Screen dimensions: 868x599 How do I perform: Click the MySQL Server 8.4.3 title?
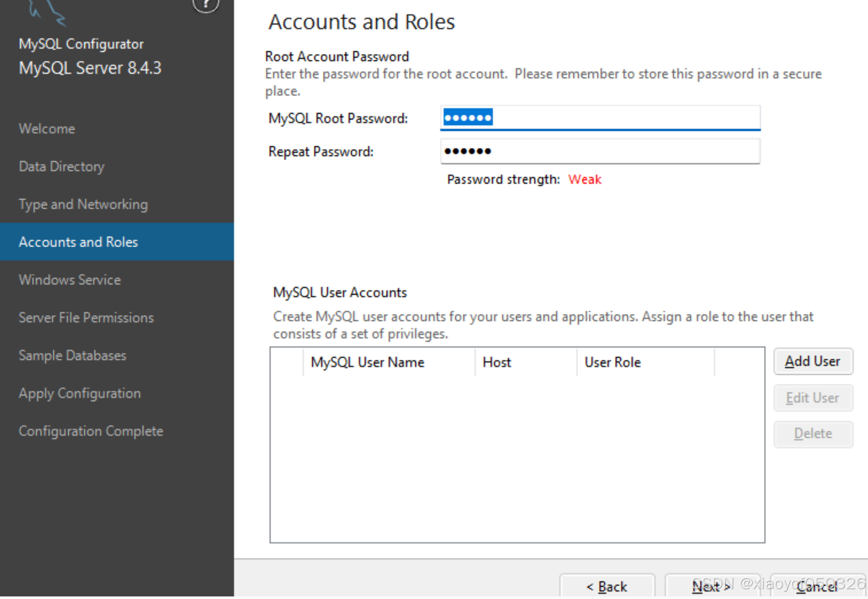(90, 68)
